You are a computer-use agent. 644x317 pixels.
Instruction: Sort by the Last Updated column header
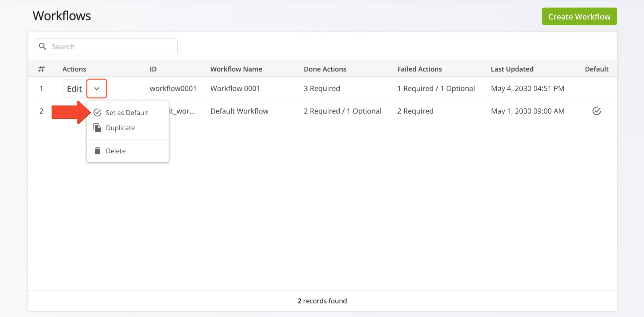[512, 69]
